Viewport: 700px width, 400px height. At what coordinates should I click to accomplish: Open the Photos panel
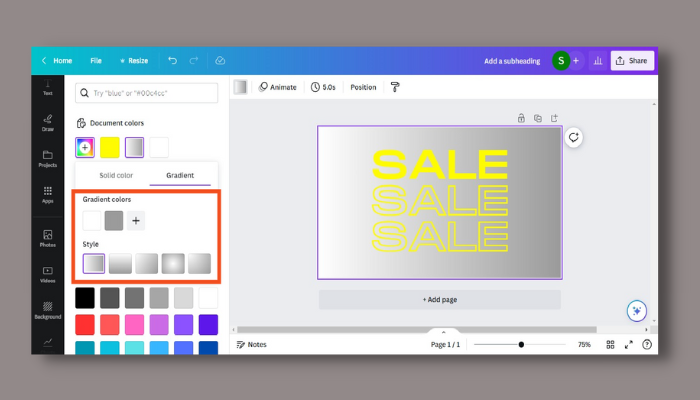pos(48,238)
